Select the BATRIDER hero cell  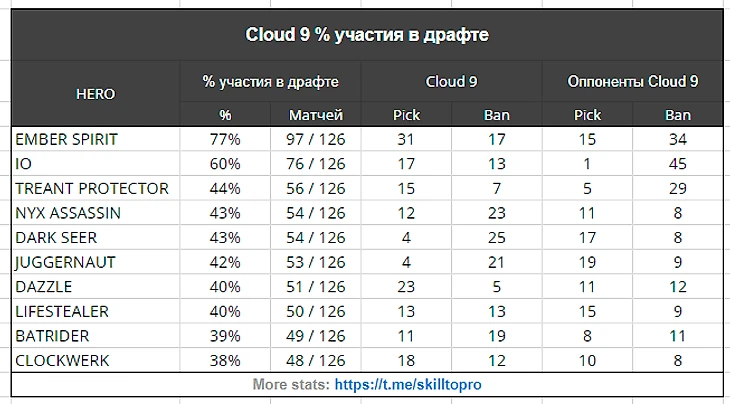tap(54, 335)
